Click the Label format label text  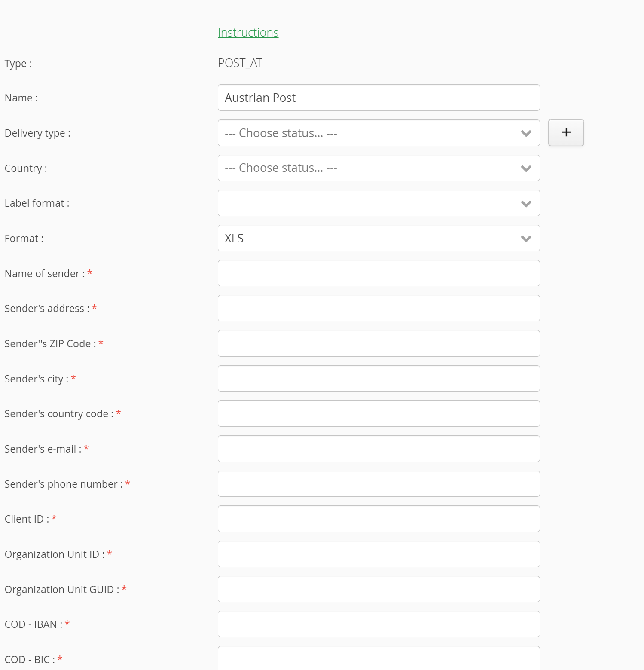pyautogui.click(x=37, y=203)
